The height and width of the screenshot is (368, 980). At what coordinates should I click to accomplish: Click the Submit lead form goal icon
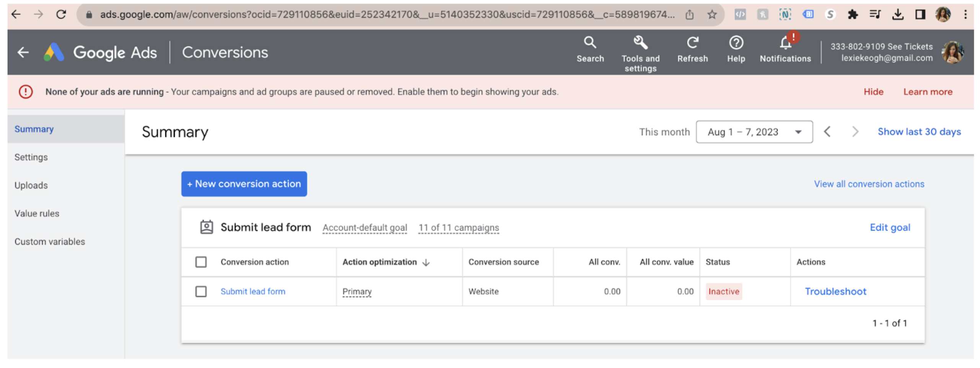click(x=207, y=227)
